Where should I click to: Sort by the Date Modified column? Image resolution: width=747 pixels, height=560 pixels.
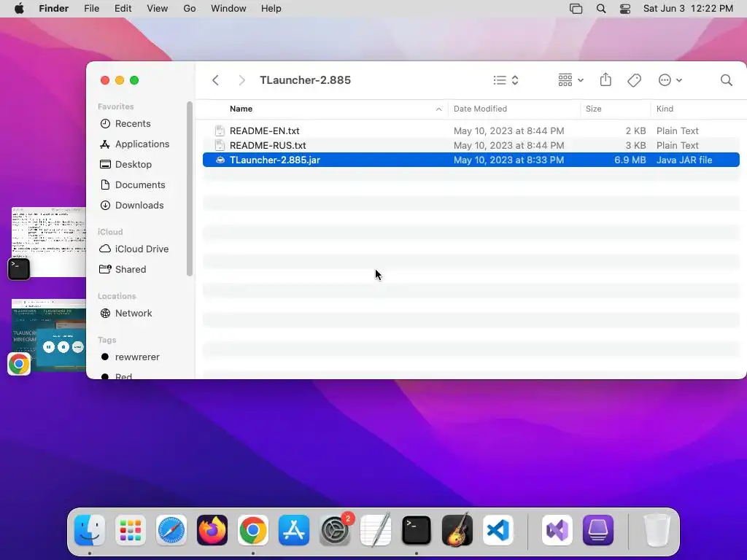tap(480, 109)
